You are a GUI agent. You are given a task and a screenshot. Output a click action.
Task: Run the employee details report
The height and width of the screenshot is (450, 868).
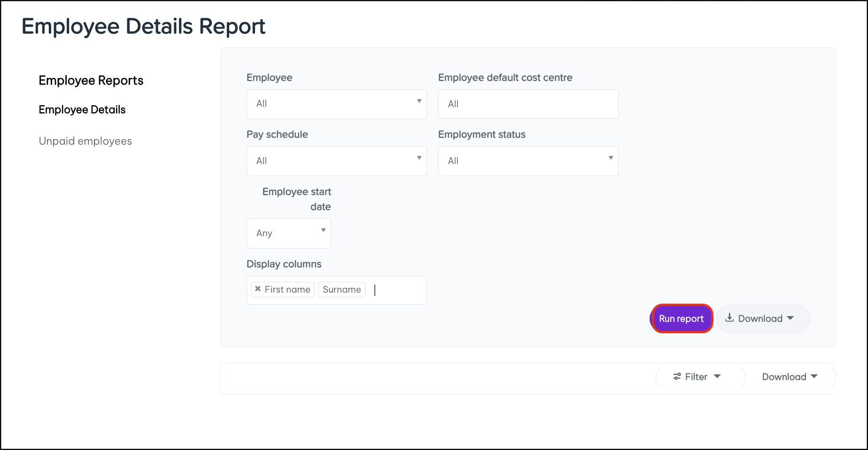pos(681,318)
